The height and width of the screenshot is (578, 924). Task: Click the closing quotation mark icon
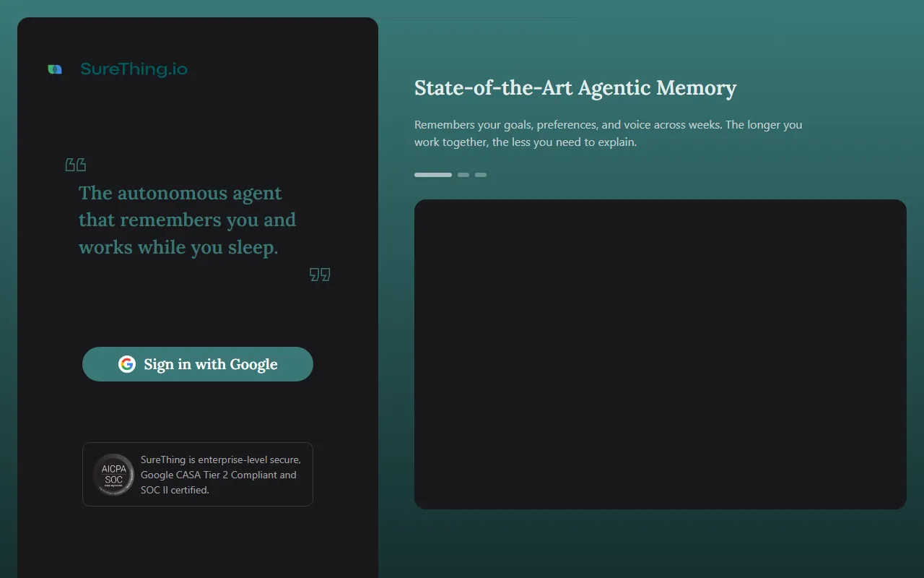[x=320, y=275]
